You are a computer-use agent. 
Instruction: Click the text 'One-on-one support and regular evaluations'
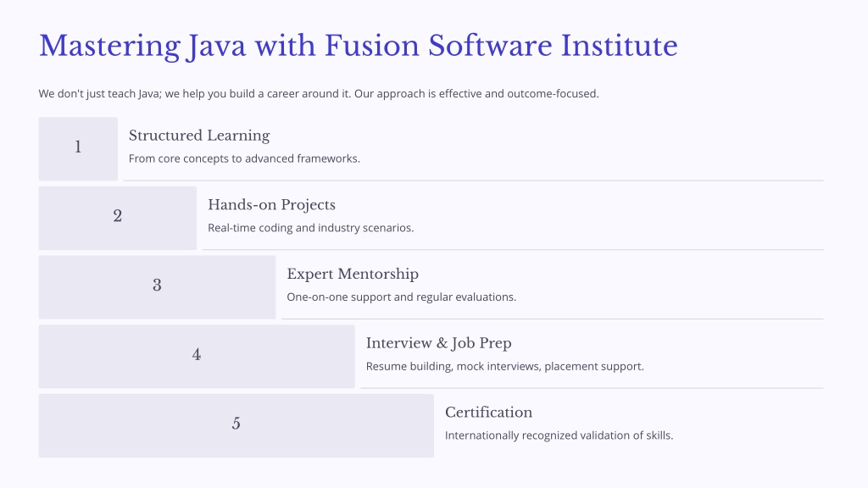[401, 297]
